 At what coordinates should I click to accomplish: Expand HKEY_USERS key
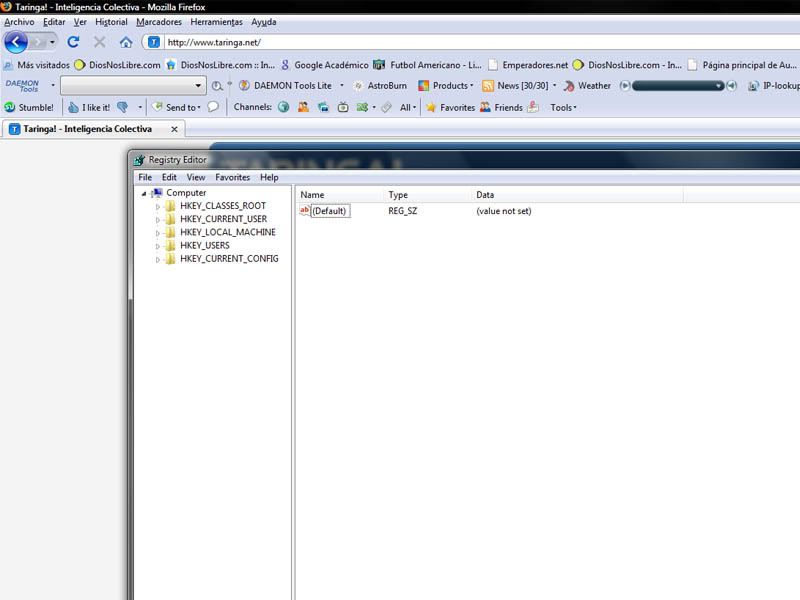point(158,246)
